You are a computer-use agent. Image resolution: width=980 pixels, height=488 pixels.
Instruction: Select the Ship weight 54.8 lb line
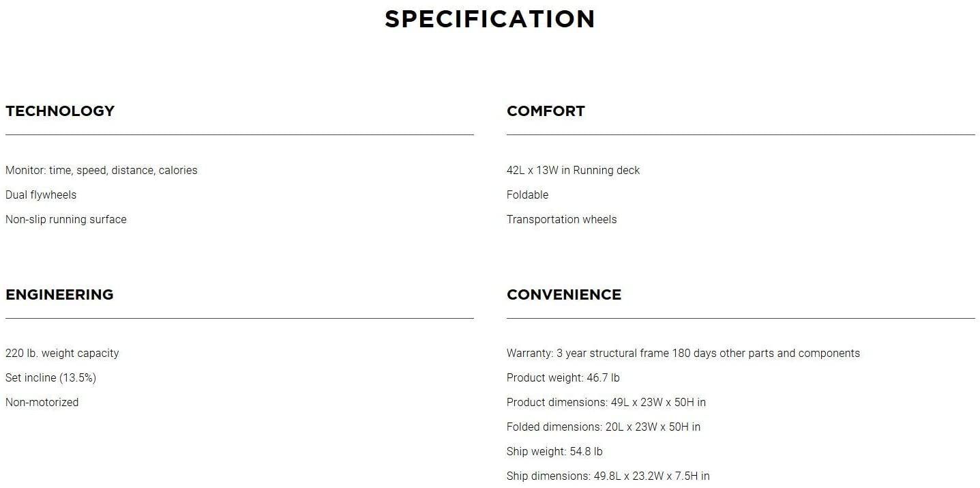pos(554,452)
